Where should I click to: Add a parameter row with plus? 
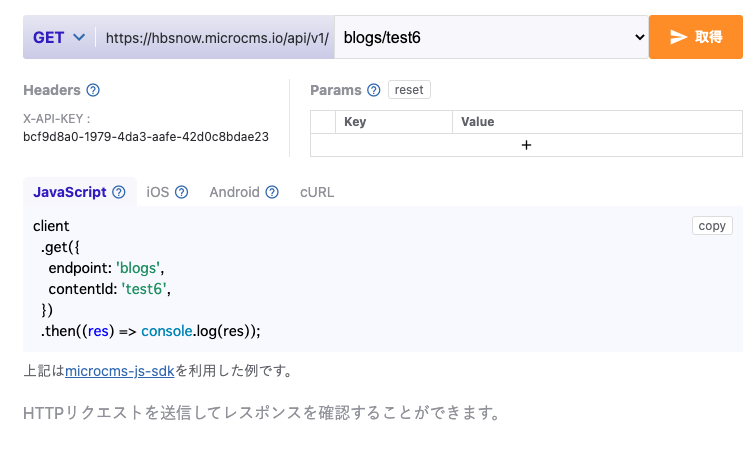(x=526, y=145)
